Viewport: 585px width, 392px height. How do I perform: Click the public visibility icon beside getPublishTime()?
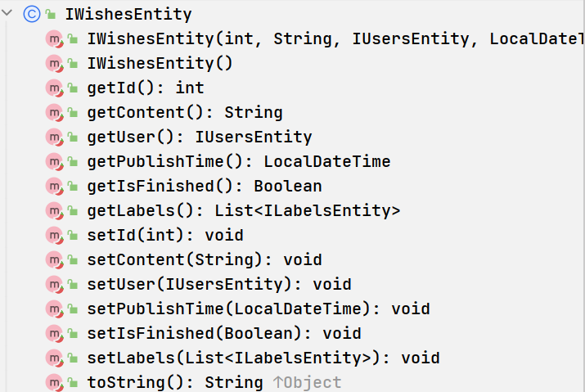point(72,162)
